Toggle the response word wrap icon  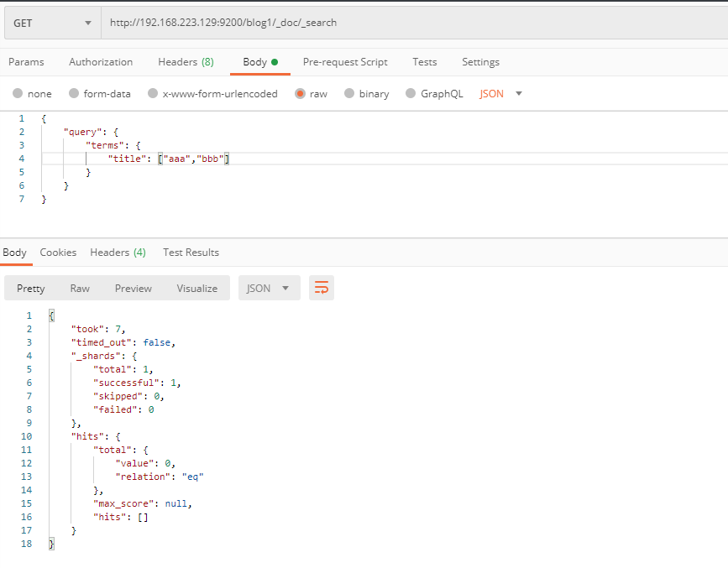pyautogui.click(x=322, y=288)
